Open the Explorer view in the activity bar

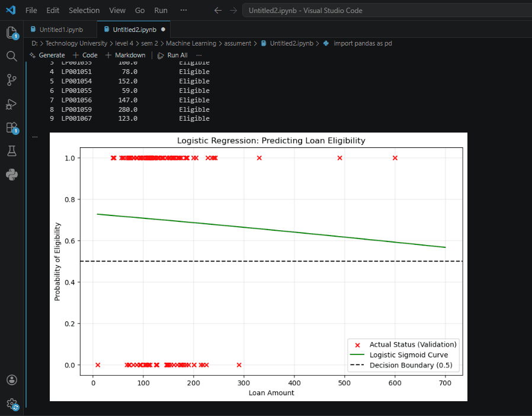coord(12,33)
